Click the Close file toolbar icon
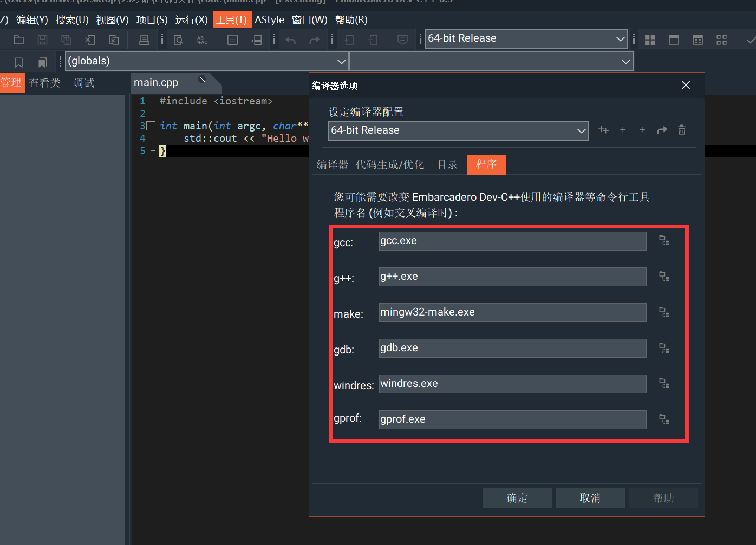Screen dimensions: 756x545 tap(90, 40)
